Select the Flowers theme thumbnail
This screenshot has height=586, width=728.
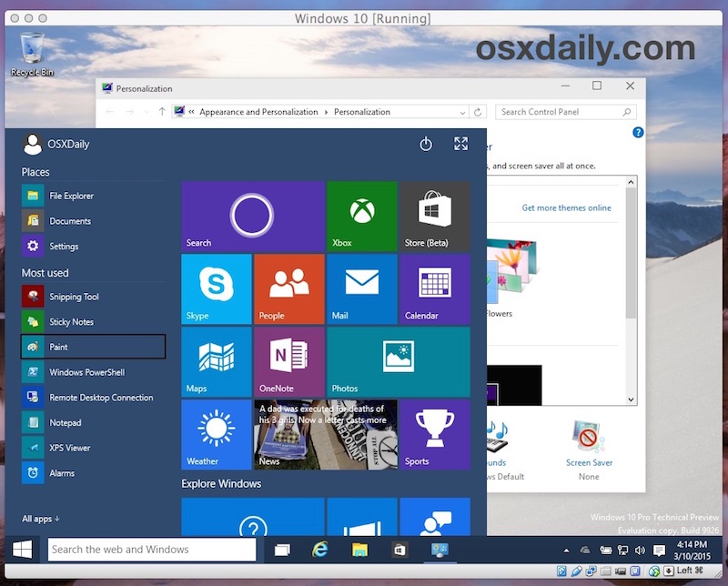[x=511, y=271]
